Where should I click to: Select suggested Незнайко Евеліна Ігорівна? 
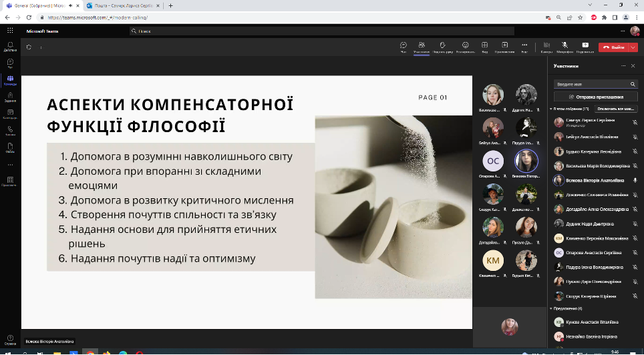click(x=595, y=336)
